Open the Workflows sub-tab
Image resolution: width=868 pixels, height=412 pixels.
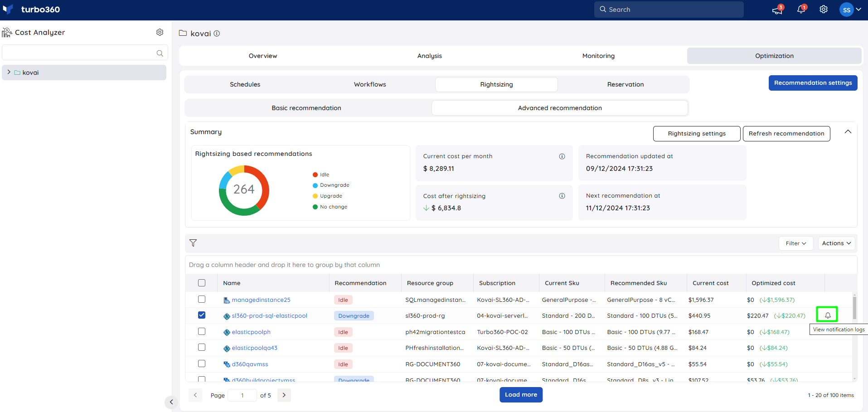coord(370,84)
